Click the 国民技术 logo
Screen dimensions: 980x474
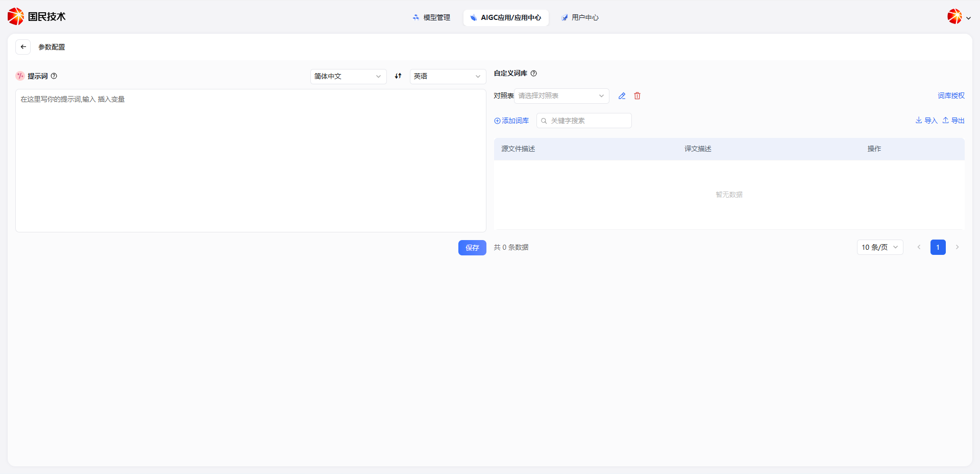(x=37, y=17)
